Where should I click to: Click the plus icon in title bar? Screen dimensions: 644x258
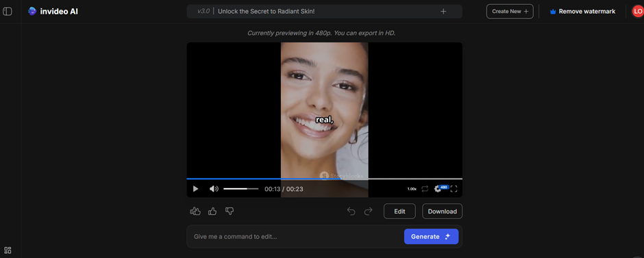[443, 12]
